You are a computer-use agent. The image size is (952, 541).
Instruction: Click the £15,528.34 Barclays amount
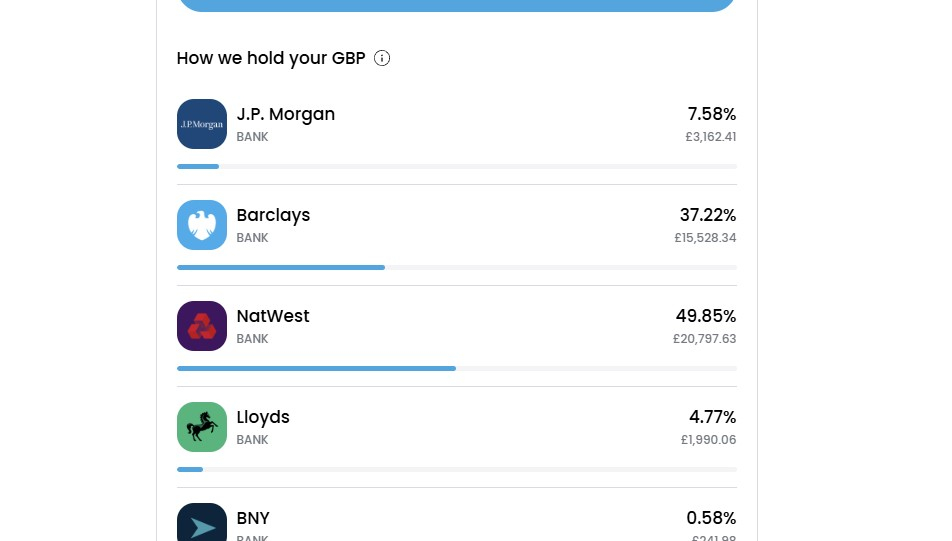point(705,238)
